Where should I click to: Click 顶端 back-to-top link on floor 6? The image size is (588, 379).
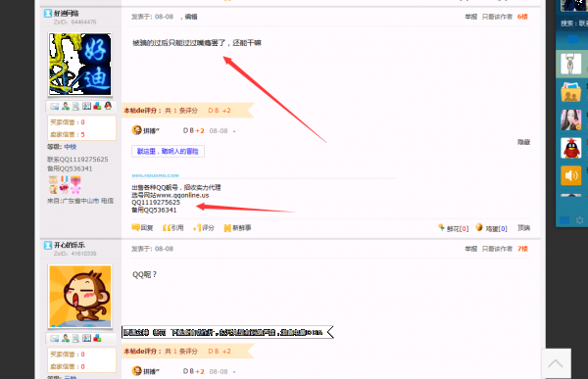coord(524,228)
